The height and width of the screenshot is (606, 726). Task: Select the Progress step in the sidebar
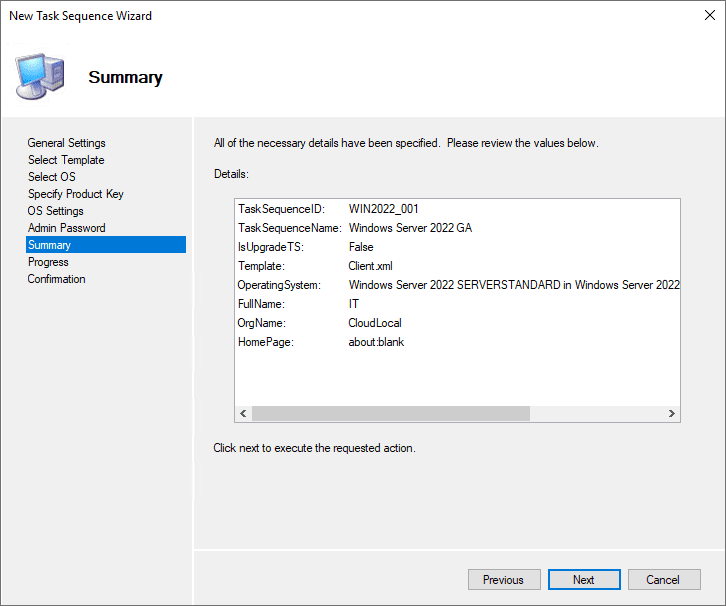point(48,262)
